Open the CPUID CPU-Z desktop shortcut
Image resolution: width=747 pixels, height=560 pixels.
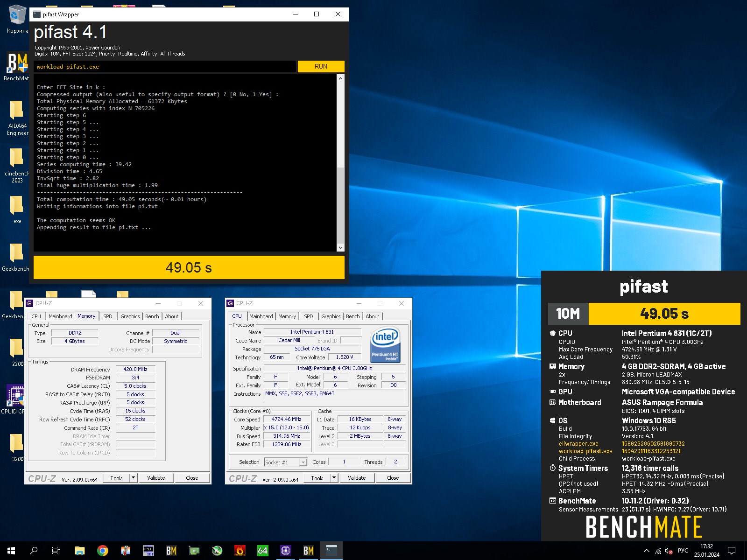(15, 399)
